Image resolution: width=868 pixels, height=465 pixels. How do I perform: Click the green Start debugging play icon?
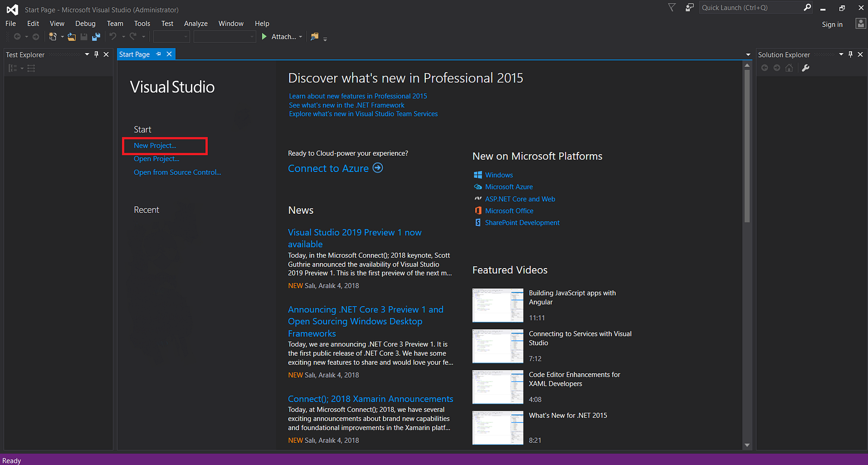click(264, 36)
